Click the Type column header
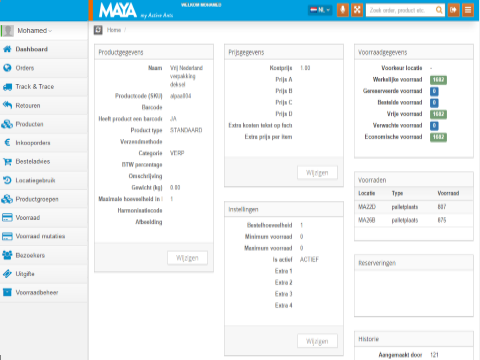Viewport: 480px width, 360px height. (397, 193)
